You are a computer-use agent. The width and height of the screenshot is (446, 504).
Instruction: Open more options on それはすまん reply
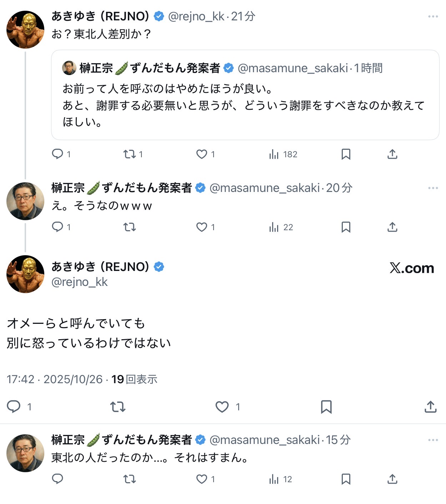(433, 440)
